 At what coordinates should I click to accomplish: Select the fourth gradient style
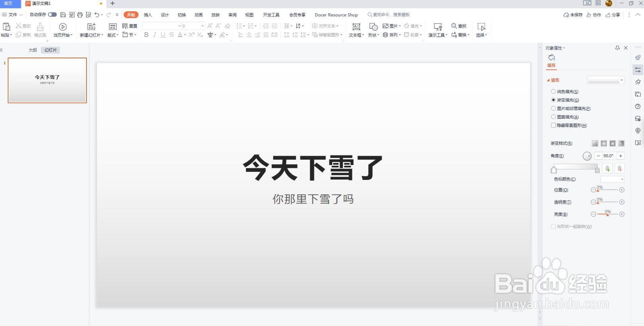pos(621,143)
